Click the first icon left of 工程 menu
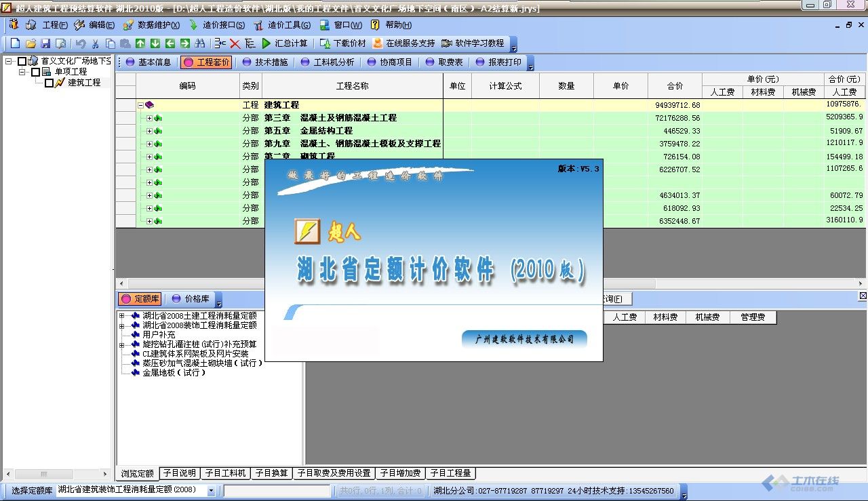Image resolution: width=868 pixels, height=501 pixels. 14,25
